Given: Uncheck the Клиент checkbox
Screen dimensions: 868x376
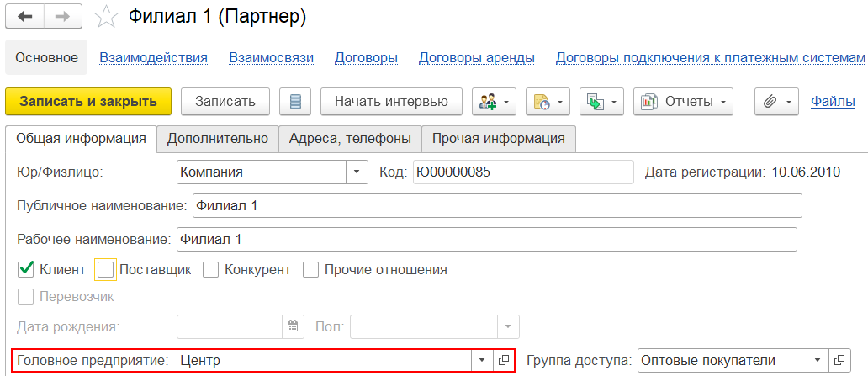Looking at the screenshot, I should click(x=25, y=270).
